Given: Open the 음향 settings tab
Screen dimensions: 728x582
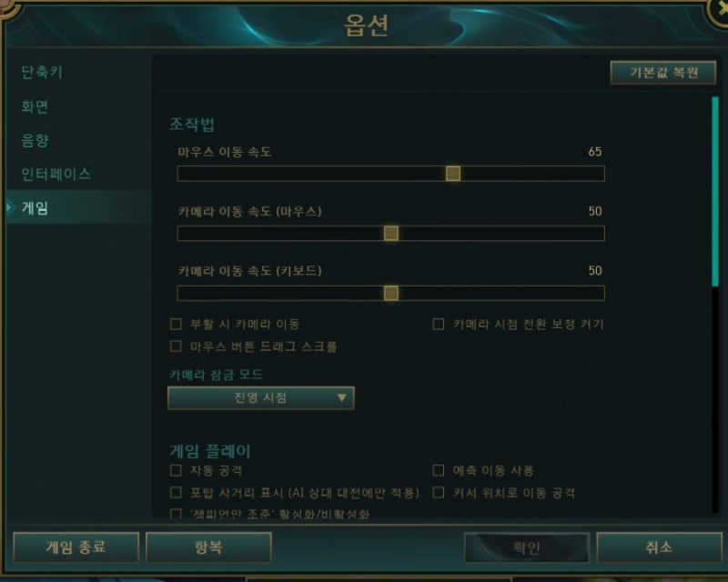Looking at the screenshot, I should (35, 140).
